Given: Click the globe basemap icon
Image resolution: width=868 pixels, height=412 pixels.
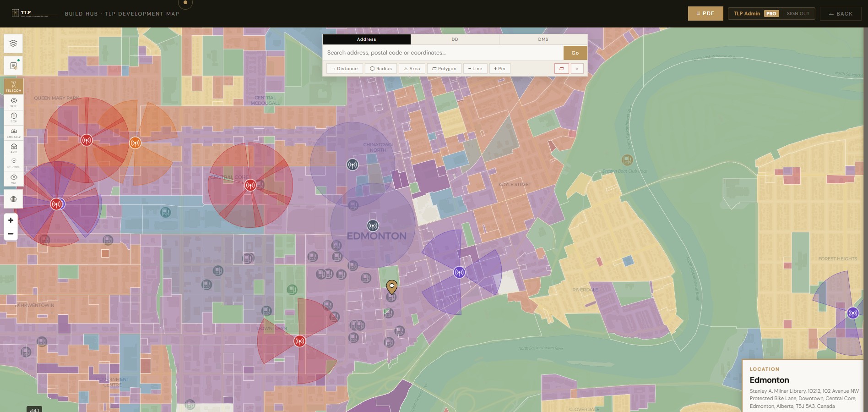Looking at the screenshot, I should point(13,199).
